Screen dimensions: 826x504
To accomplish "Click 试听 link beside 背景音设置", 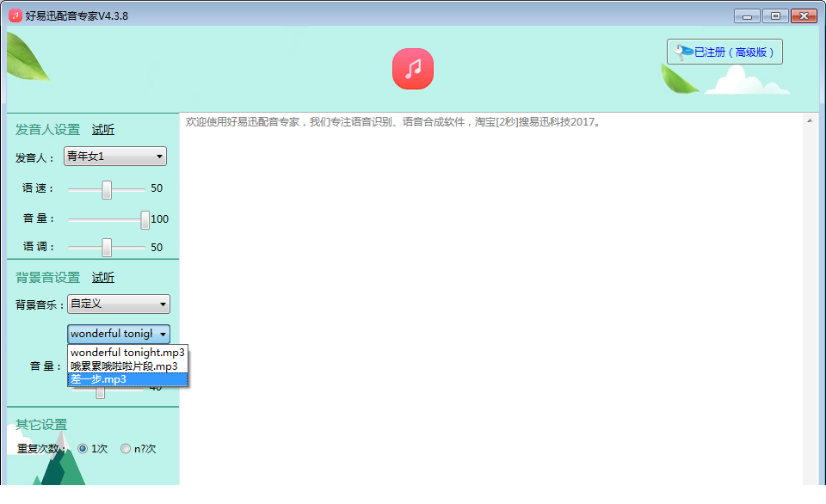I will pos(103,277).
